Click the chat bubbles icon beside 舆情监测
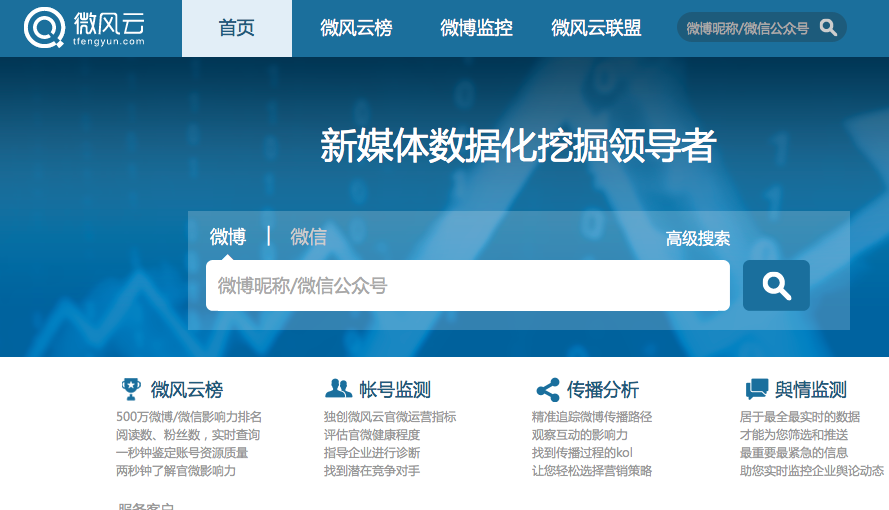The height and width of the screenshot is (510, 889). pos(757,389)
